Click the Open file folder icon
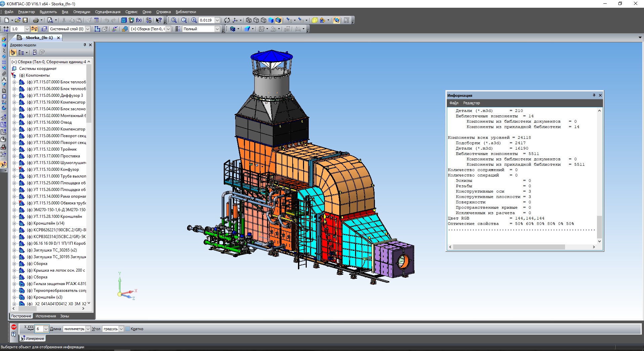The height and width of the screenshot is (351, 644). coord(17,20)
